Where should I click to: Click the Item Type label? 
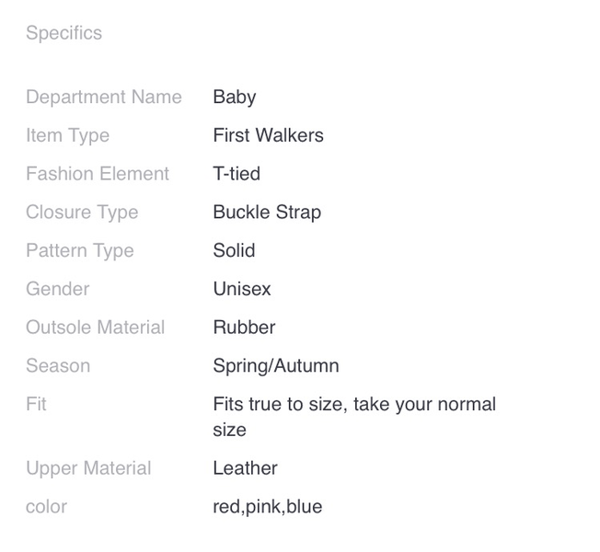point(68,136)
